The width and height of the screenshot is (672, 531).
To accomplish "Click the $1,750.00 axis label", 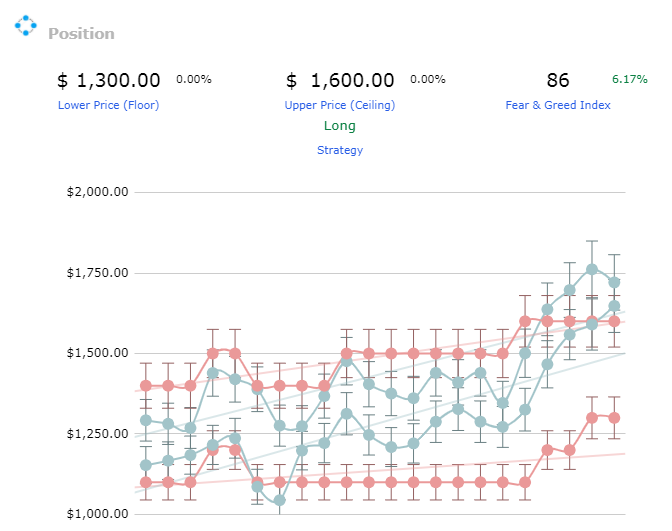I will coord(97,273).
